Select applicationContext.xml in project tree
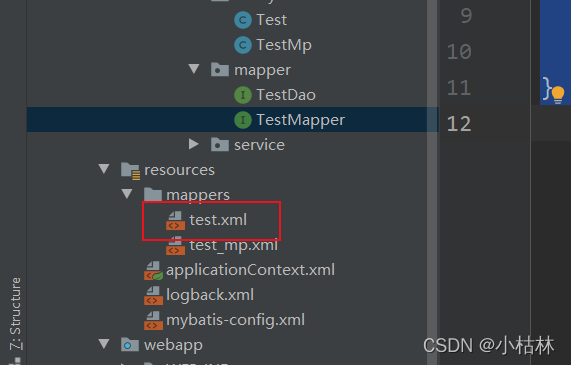Screen dimensions: 571x365 [x=250, y=270]
